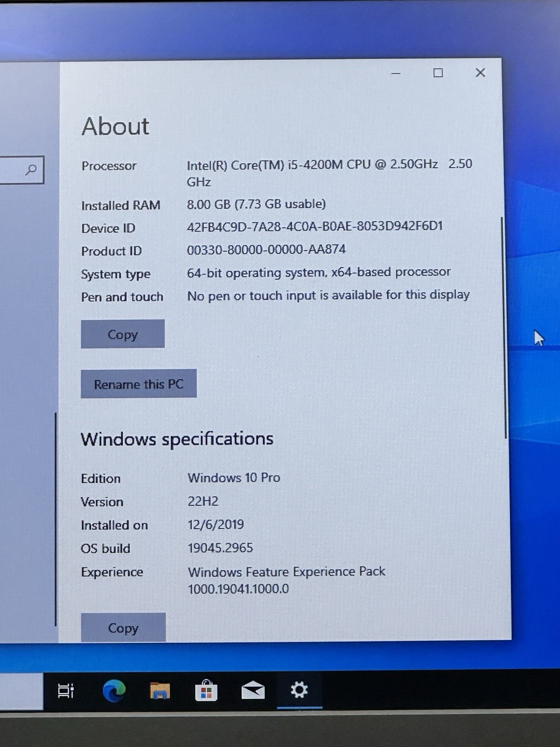Click the Settings page vertical scrollbar
This screenshot has width=560, height=747.
pyautogui.click(x=504, y=327)
